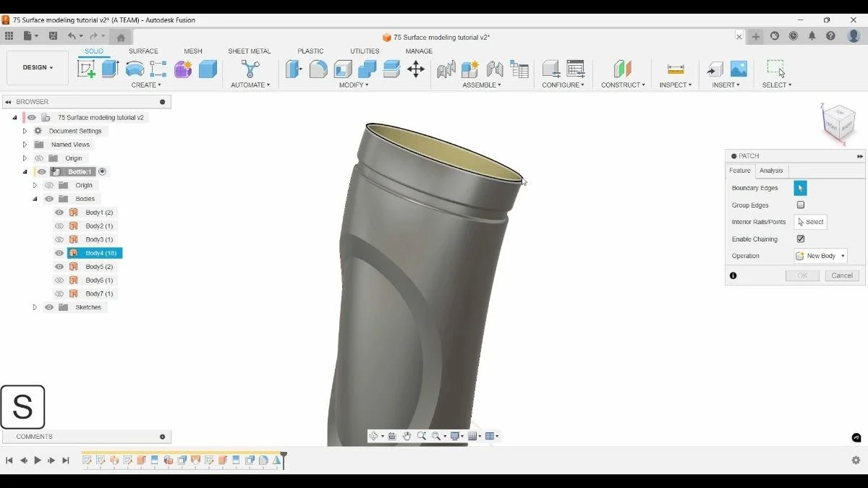Open the notifications bell icon
868x488 pixels.
[812, 36]
